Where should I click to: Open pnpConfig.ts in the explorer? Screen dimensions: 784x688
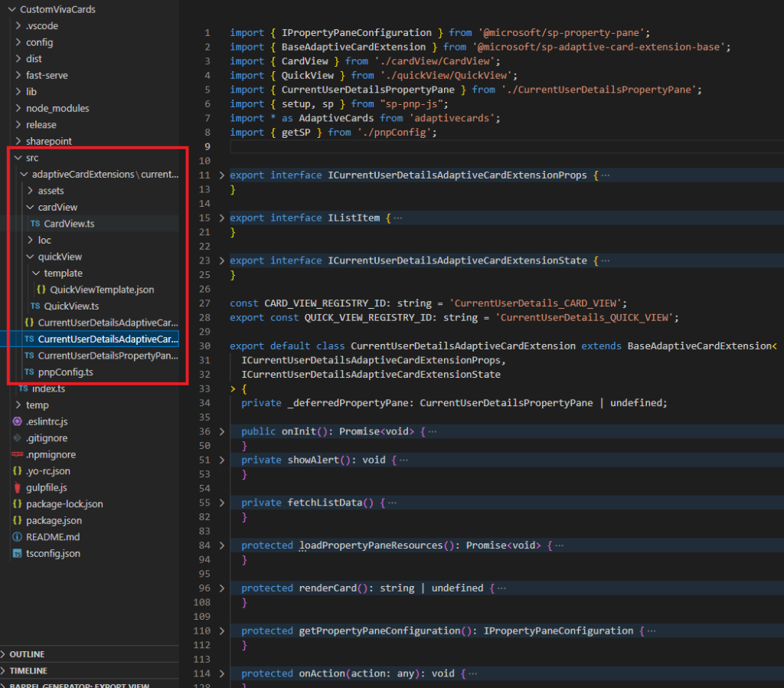pos(65,372)
